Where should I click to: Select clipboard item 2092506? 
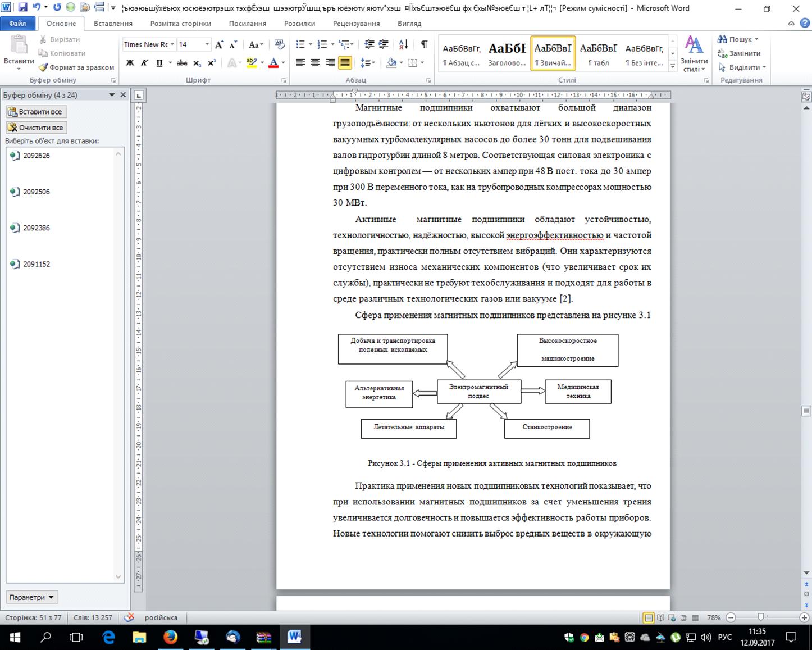[x=37, y=192]
